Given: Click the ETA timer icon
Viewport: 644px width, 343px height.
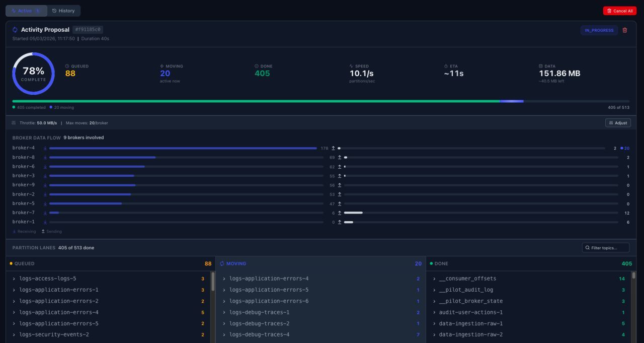Looking at the screenshot, I should pyautogui.click(x=446, y=66).
